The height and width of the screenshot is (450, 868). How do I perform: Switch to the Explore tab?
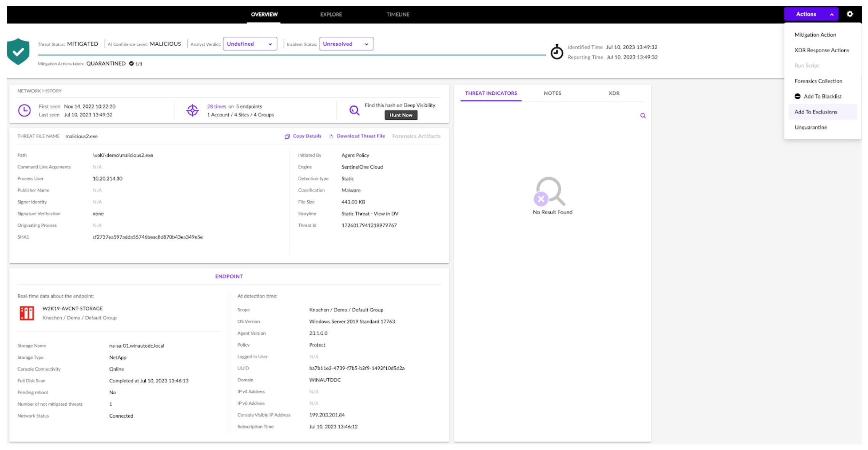click(331, 15)
